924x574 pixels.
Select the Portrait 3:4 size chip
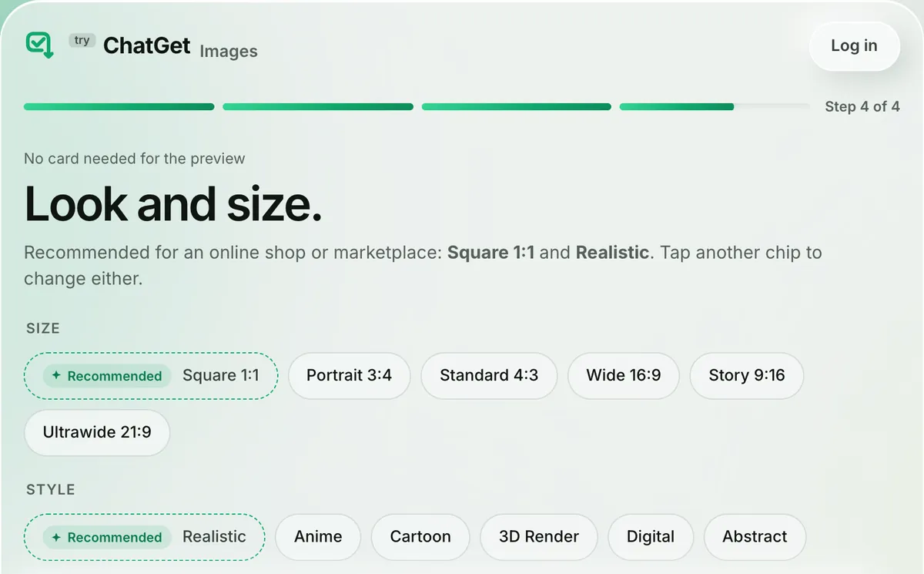(349, 376)
